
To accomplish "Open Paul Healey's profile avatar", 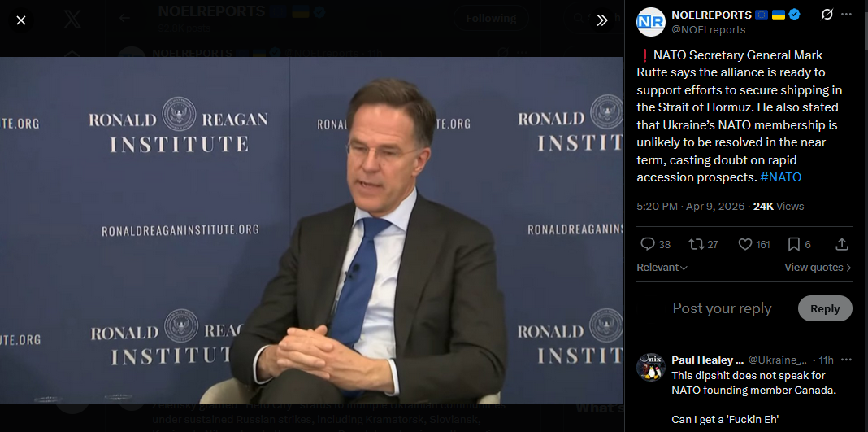I will tap(651, 367).
